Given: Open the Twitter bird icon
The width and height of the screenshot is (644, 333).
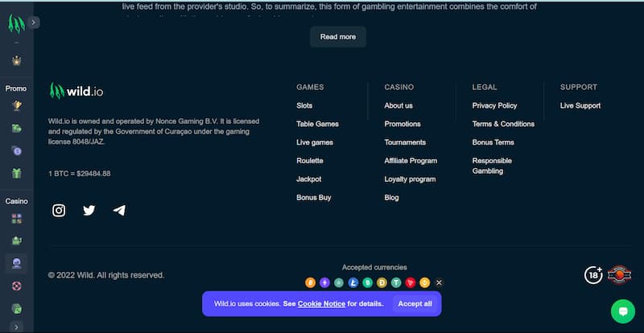Looking at the screenshot, I should point(89,210).
